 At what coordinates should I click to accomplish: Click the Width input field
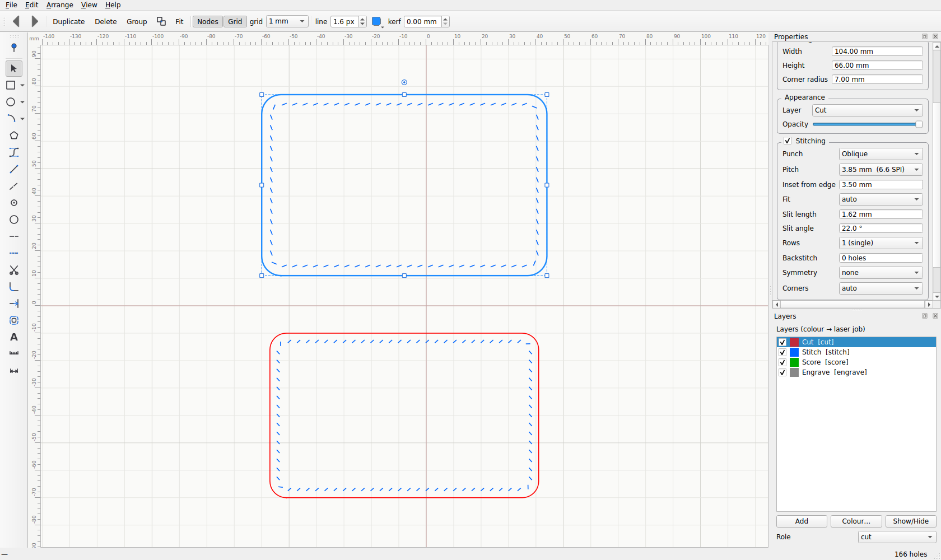(x=877, y=52)
